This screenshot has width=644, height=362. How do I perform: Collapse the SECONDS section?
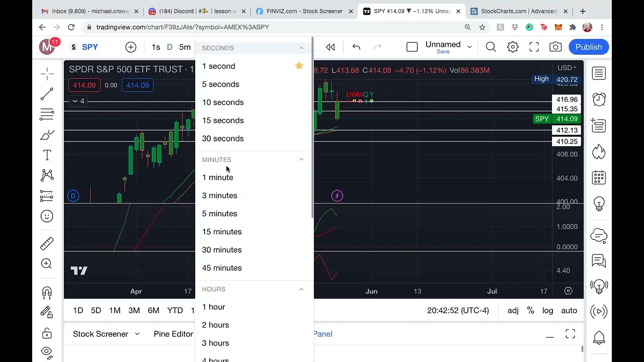[301, 48]
